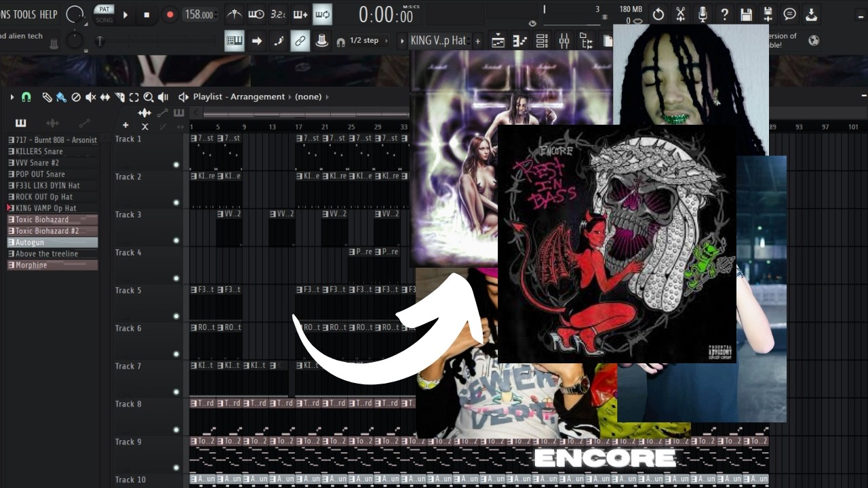Open the playlist options arrow menu
This screenshot has width=868, height=488.
pos(12,97)
